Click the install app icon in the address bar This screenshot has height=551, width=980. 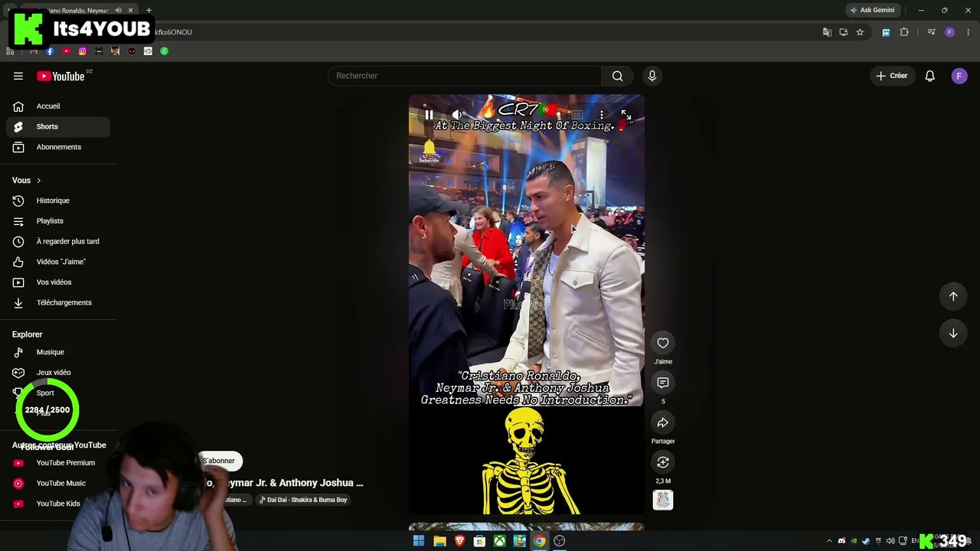[x=843, y=32]
